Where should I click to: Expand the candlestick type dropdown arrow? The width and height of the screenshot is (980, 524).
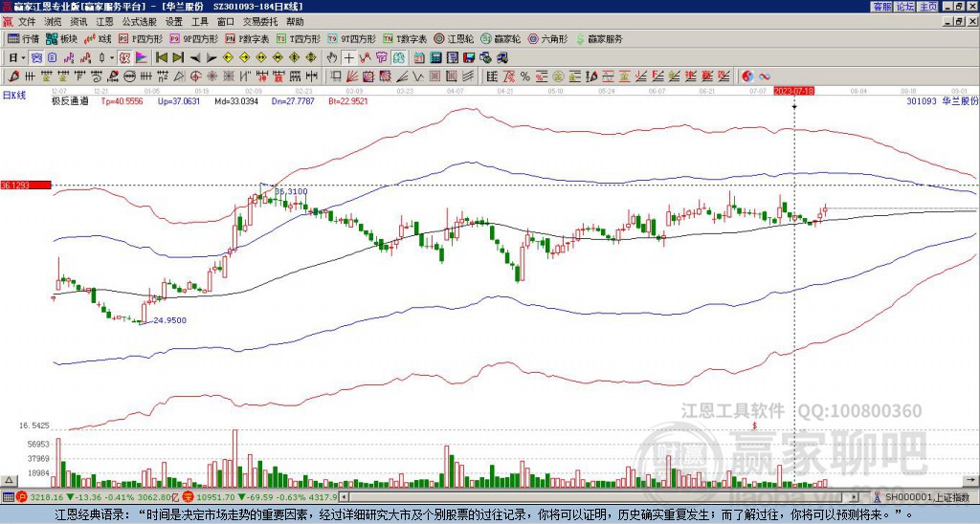(112, 58)
